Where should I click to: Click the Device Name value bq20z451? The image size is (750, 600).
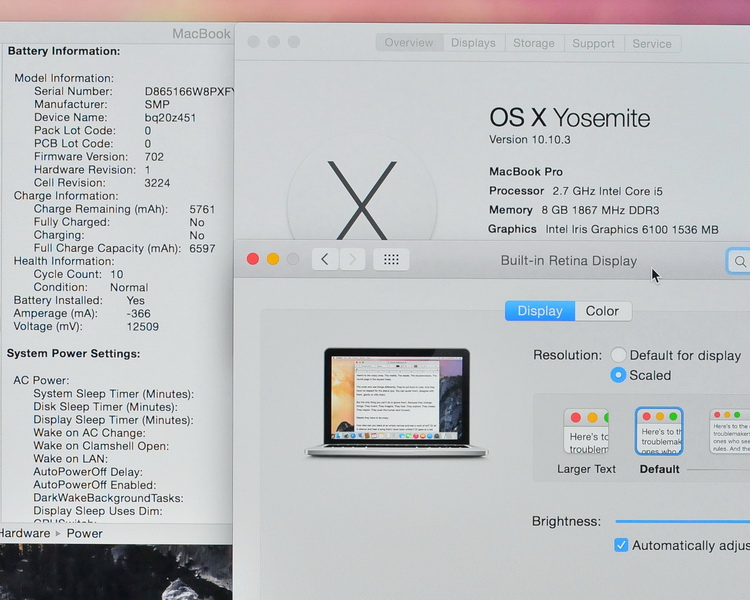[170, 118]
